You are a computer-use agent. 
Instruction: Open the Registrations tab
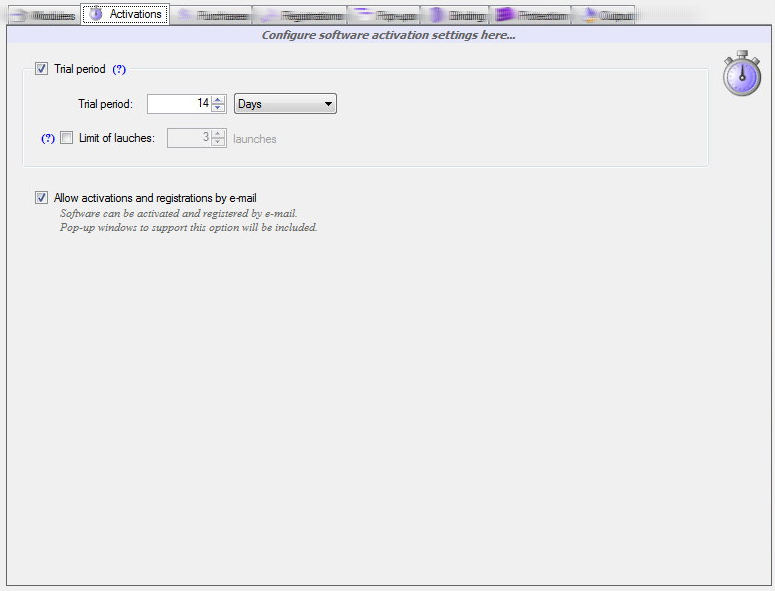coord(300,15)
